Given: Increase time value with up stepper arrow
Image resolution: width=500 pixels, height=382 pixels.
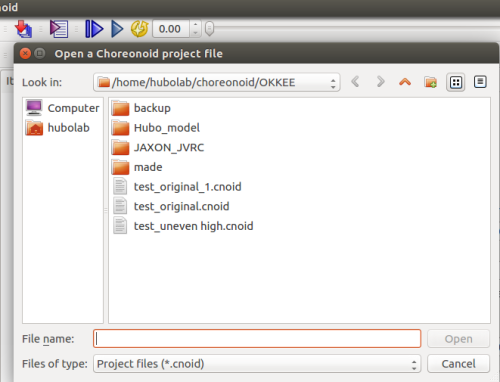Looking at the screenshot, I should (x=195, y=24).
